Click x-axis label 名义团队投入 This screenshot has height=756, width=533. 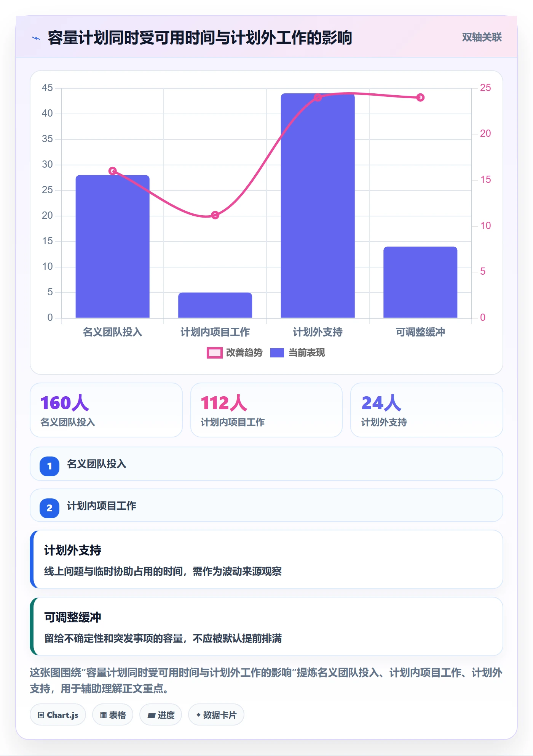coord(112,332)
